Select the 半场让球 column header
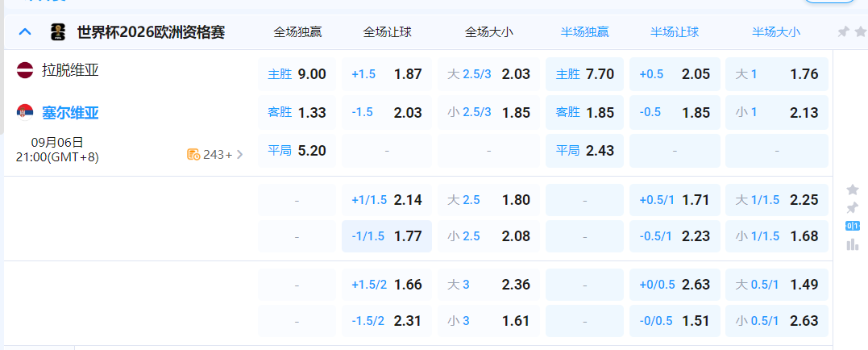This screenshot has width=868, height=350. coord(675,32)
